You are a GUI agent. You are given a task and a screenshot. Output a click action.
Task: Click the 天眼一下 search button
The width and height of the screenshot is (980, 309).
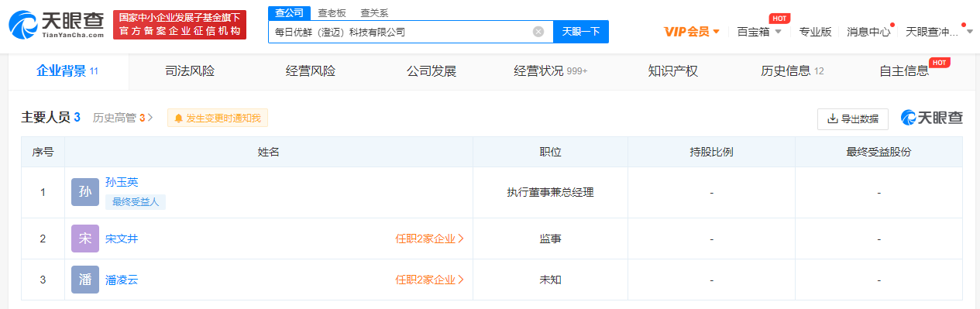coord(581,32)
